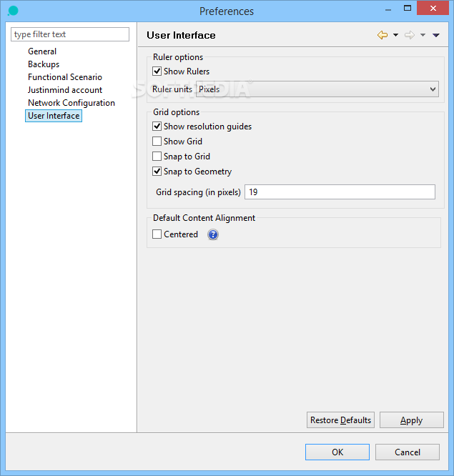Select General in the preferences tree

click(42, 51)
